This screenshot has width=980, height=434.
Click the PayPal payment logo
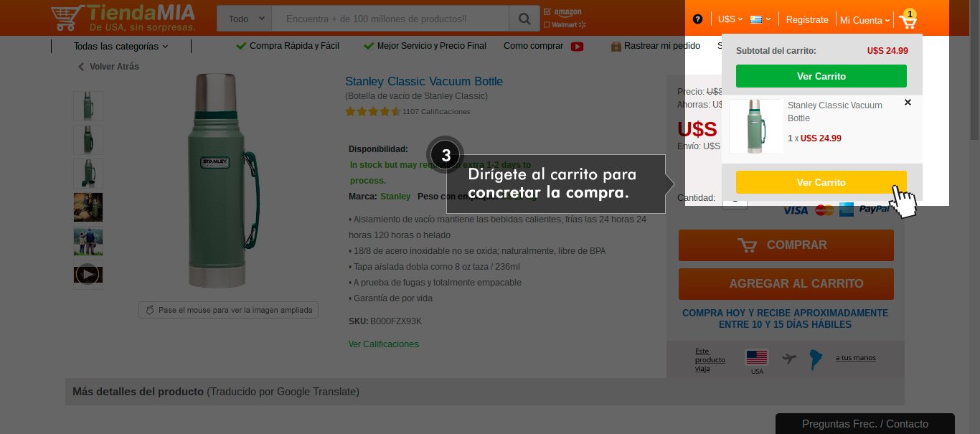(x=875, y=209)
